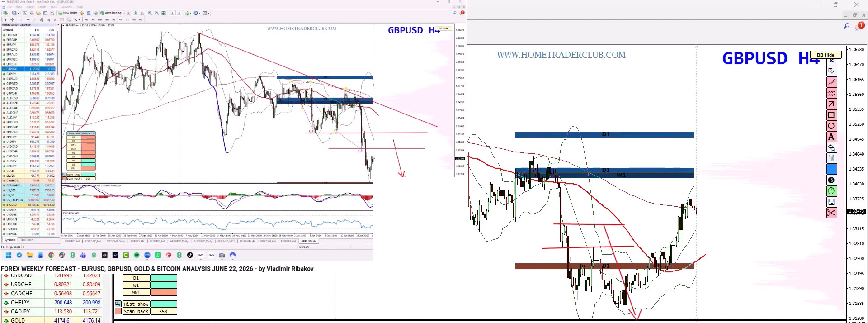Switch chart to W1 timeframe button
Viewport: 868px width, 323px height.
pos(134,19)
